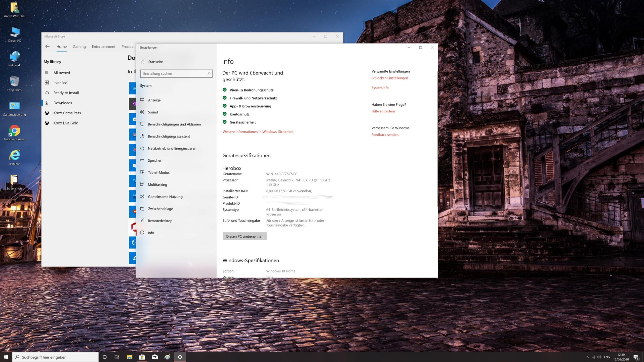Click Gerätesicherheit status entry
The width and height of the screenshot is (644, 362).
coord(239,122)
